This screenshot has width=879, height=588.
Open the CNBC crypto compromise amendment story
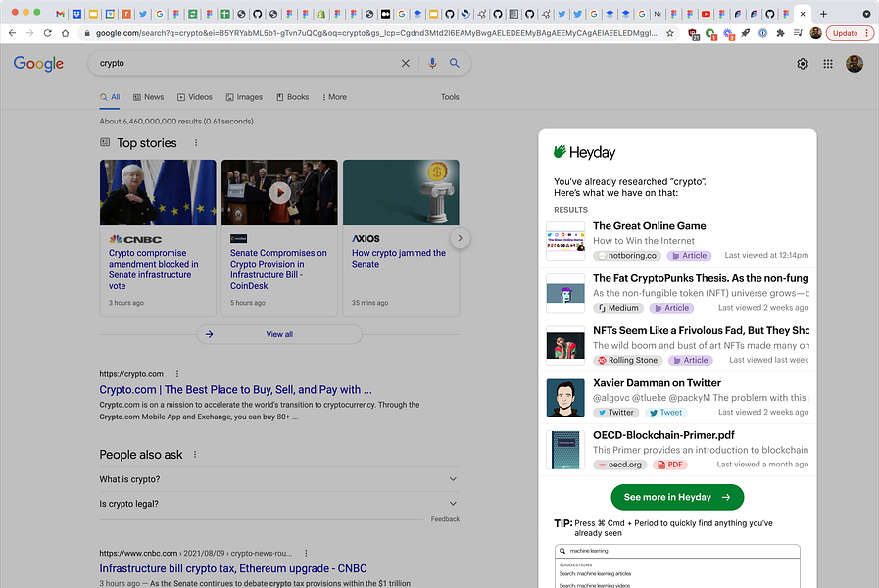coord(153,269)
